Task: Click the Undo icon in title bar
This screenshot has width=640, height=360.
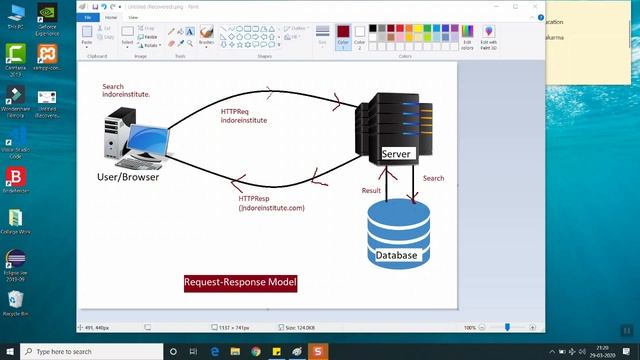Action: pos(104,7)
